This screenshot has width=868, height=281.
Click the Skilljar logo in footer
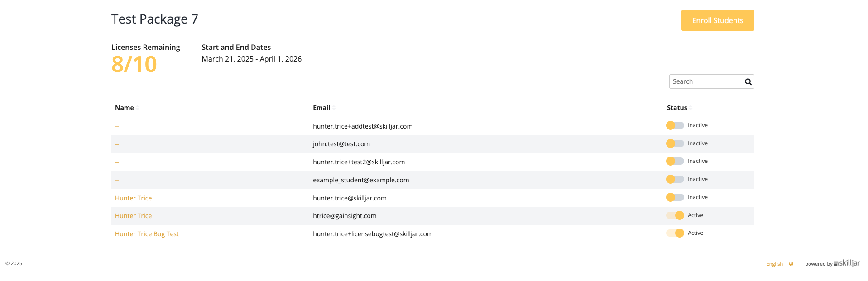847,263
